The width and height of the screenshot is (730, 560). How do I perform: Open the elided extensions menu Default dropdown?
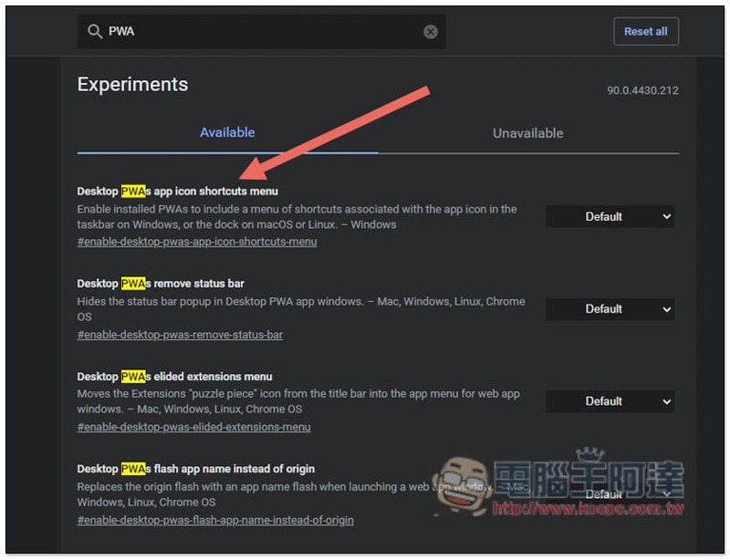610,401
